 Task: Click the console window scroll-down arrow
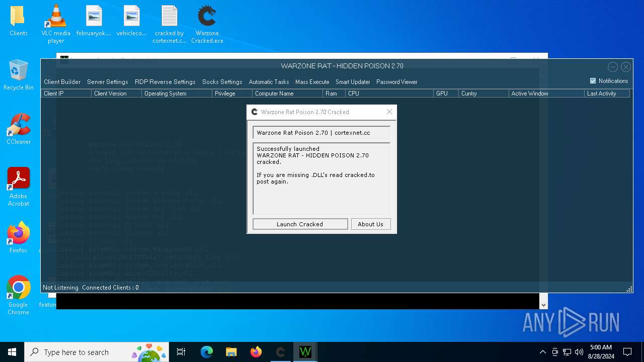pyautogui.click(x=543, y=305)
